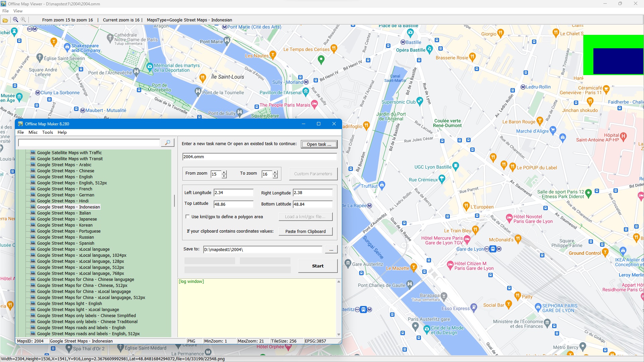Viewport: 644px width, 362px height.
Task: Click icon beside Google Street Maps - Spanish
Action: coord(33,243)
